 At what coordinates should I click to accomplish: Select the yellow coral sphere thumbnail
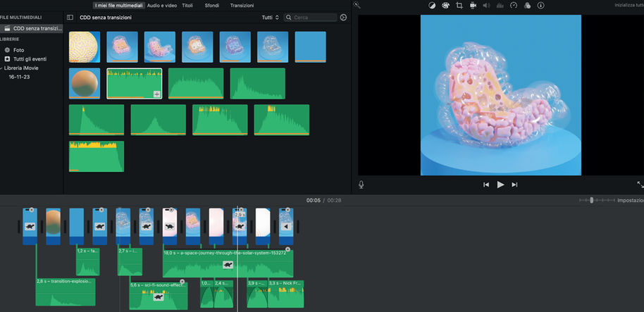coord(84,46)
